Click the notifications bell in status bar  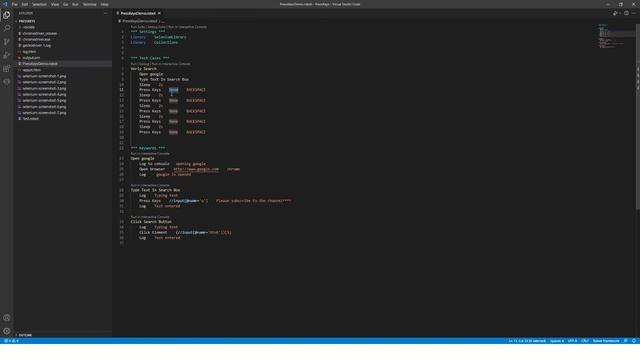(x=634, y=341)
